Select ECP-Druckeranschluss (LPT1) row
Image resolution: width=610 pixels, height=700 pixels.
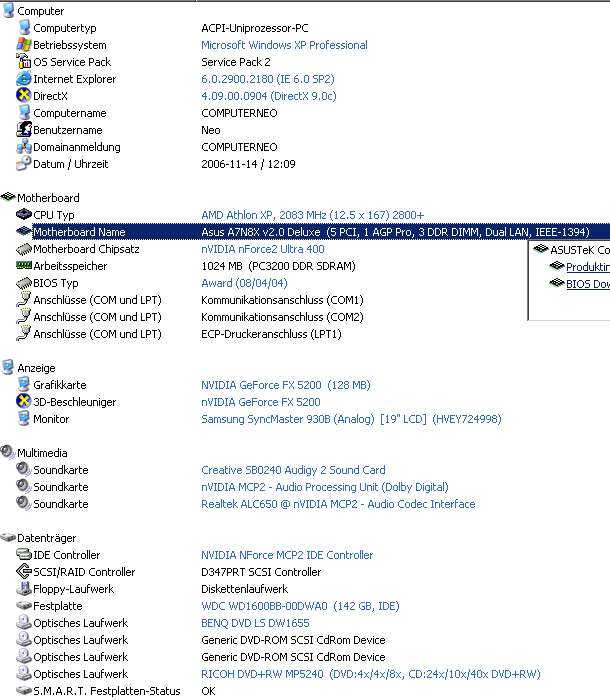[x=271, y=334]
